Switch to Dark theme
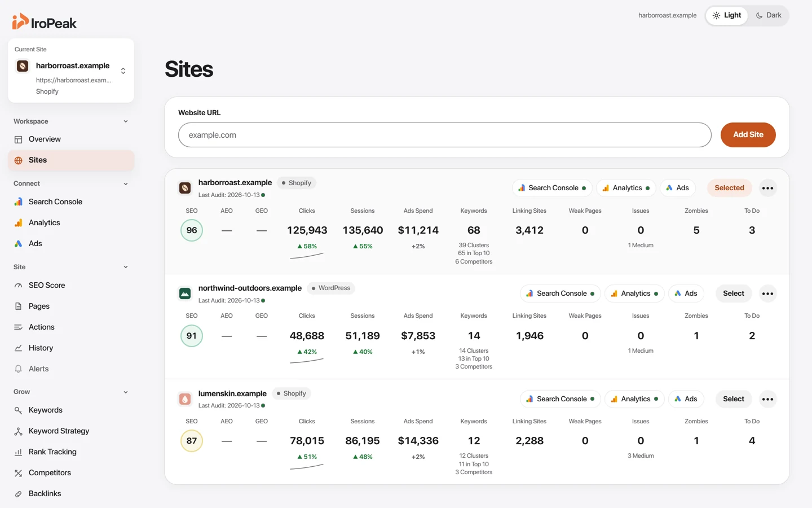Viewport: 812px width, 508px height. pos(769,15)
